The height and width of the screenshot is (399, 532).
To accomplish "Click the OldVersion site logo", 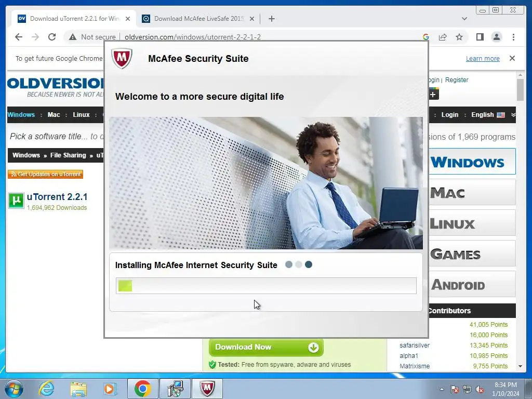I will tap(56, 87).
